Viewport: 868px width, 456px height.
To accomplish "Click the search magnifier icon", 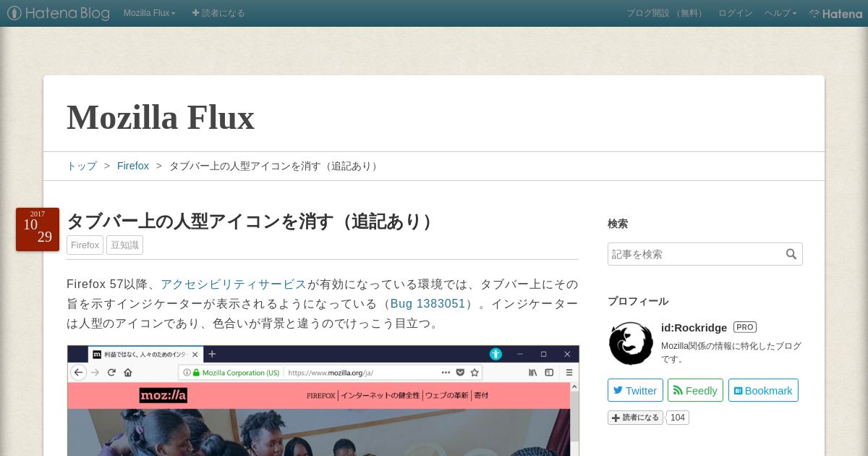I will (x=791, y=254).
